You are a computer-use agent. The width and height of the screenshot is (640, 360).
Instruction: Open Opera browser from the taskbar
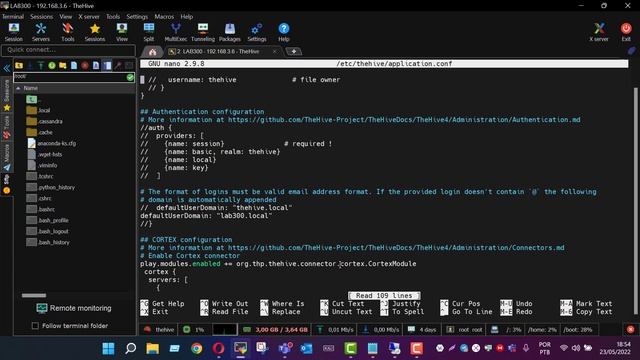(218, 348)
